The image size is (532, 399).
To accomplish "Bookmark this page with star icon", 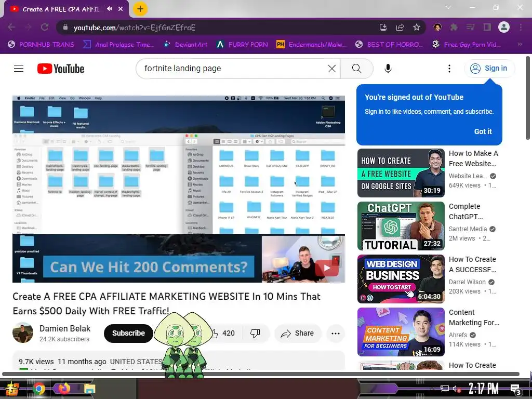I will [x=417, y=28].
